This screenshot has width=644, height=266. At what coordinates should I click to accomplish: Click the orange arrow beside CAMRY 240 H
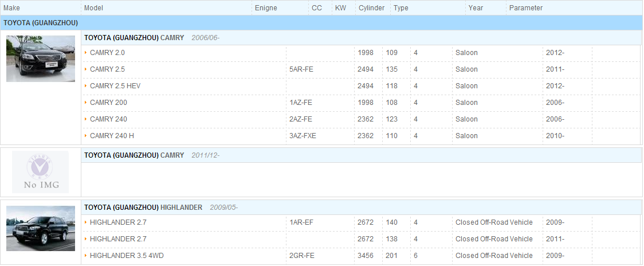(x=86, y=136)
